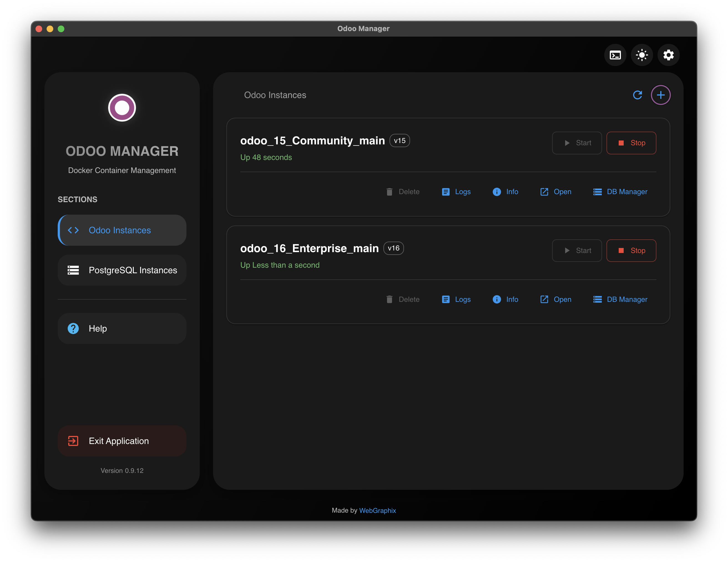Open application settings

tap(668, 55)
